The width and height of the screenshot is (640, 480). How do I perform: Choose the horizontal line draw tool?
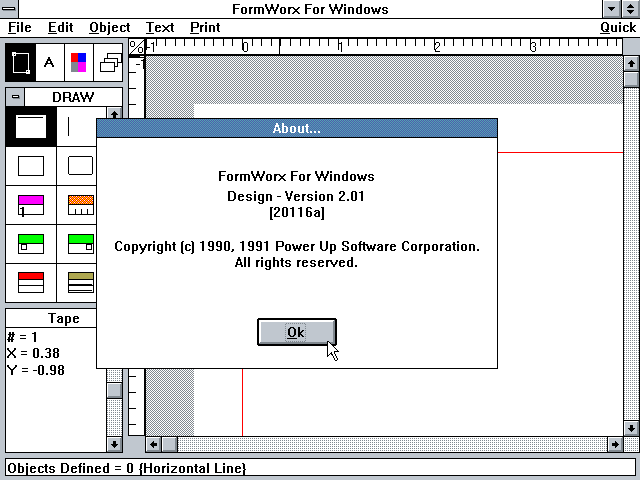pos(31,127)
